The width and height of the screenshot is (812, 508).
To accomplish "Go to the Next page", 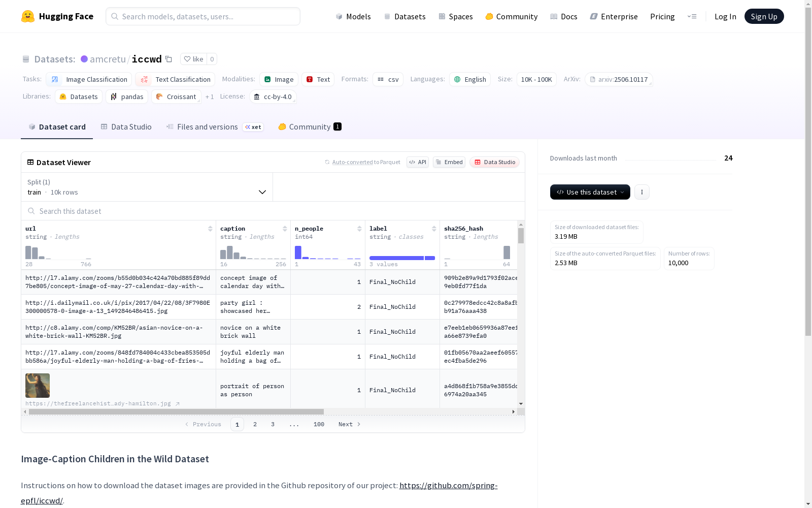I will pos(349,424).
